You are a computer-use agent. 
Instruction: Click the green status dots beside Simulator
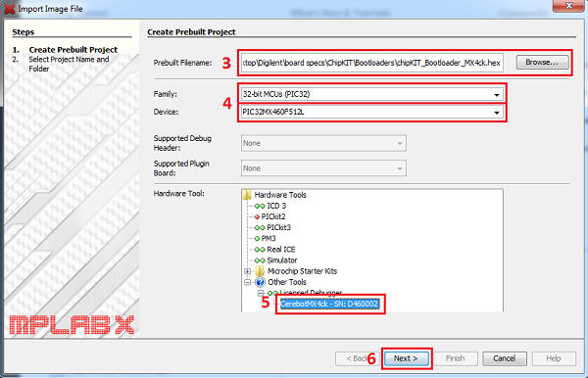[x=260, y=260]
